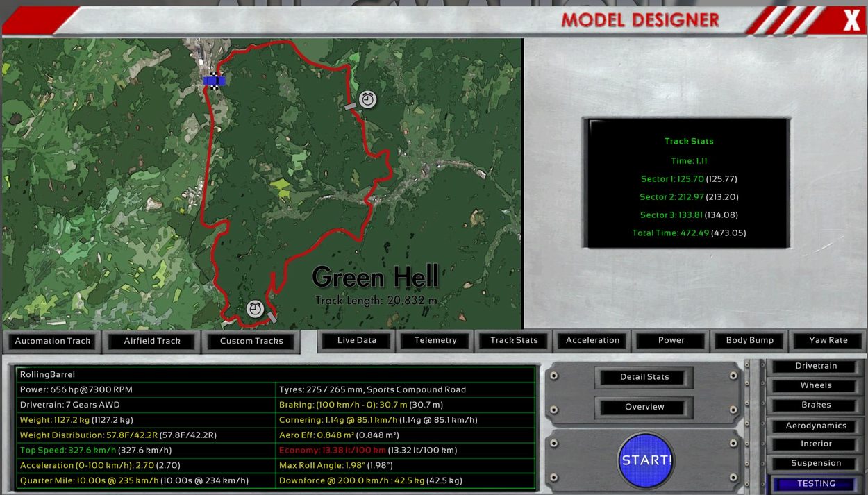Click the 'Track Length: 20.832 m' label
Image resolution: width=868 pixels, height=495 pixels.
pyautogui.click(x=376, y=301)
